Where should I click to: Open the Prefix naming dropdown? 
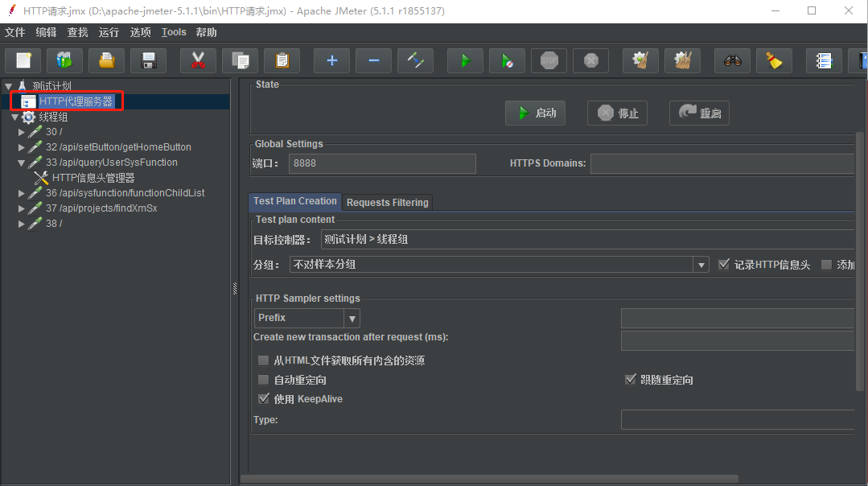click(352, 319)
